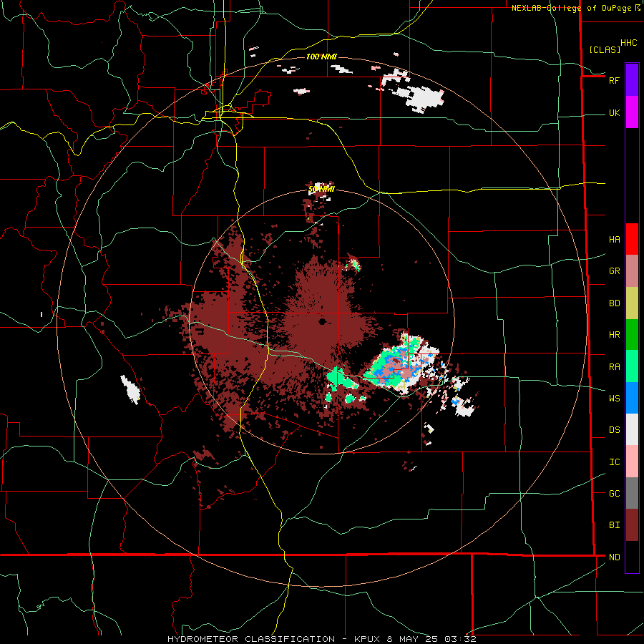The width and height of the screenshot is (644, 644).
Task: Click the 100 NMI range ring label
Action: pos(321,57)
